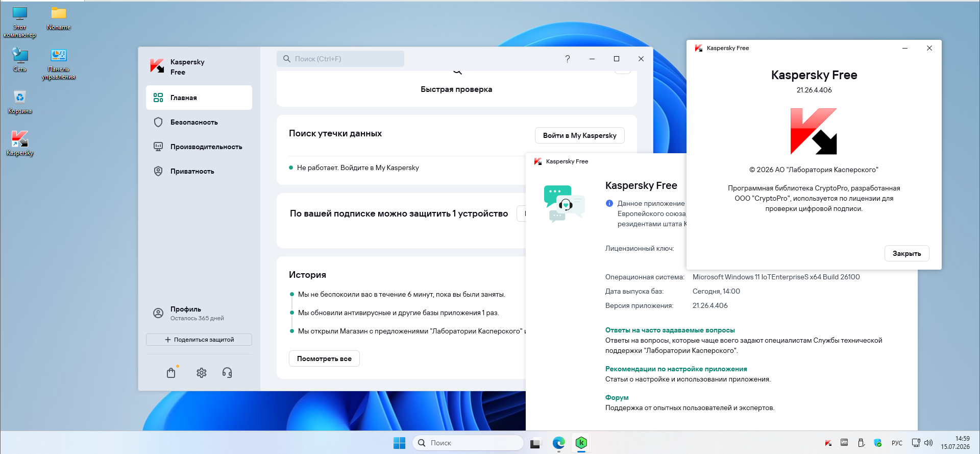This screenshot has height=454, width=980.
Task: Click the history entry "Мы открыли Магазин с предложениями"
Action: (411, 331)
